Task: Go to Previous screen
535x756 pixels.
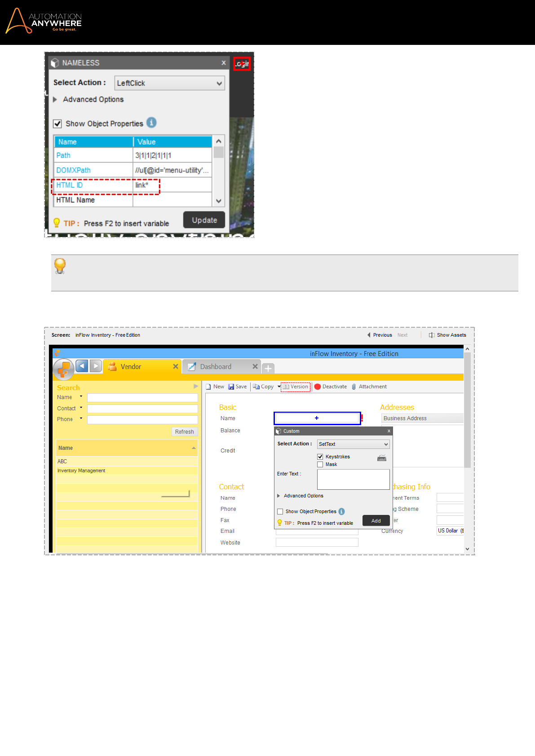Action: pos(380,335)
